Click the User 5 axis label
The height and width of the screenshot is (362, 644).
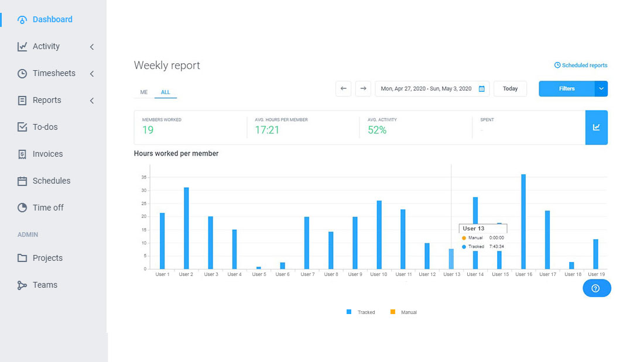pos(259,274)
